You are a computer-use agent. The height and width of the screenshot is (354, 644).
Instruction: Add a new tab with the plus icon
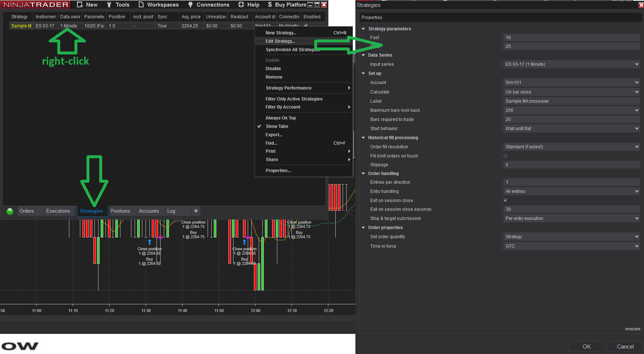click(196, 211)
